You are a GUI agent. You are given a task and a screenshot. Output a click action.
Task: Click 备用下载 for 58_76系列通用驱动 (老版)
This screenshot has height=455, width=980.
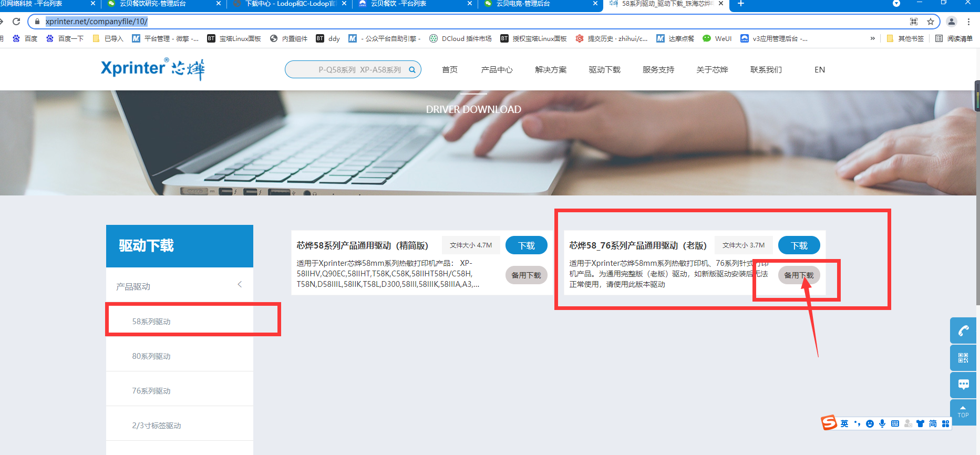point(799,275)
